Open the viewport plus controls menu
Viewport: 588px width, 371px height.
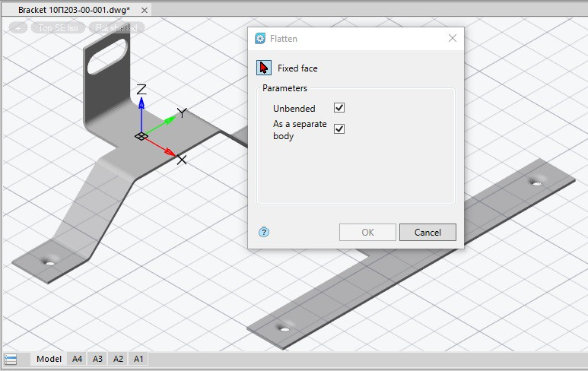pyautogui.click(x=17, y=28)
